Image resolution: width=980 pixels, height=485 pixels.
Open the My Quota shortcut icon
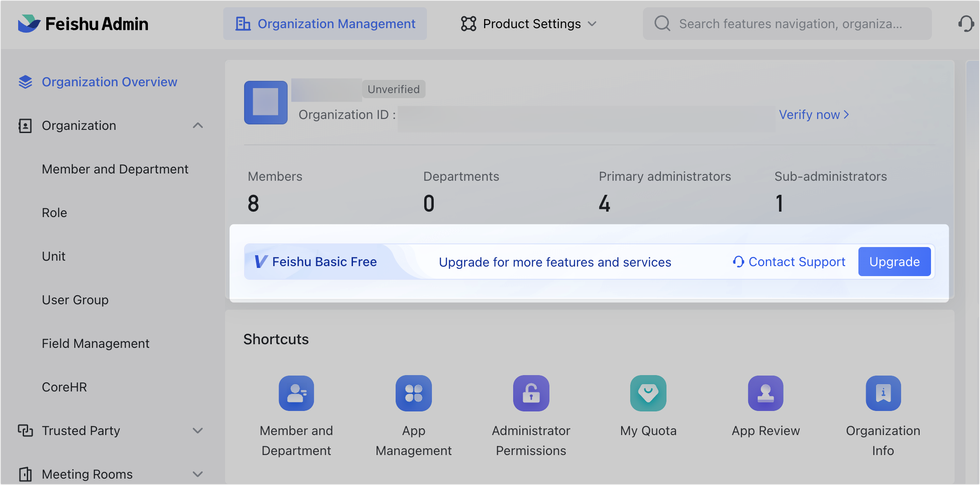(x=648, y=393)
